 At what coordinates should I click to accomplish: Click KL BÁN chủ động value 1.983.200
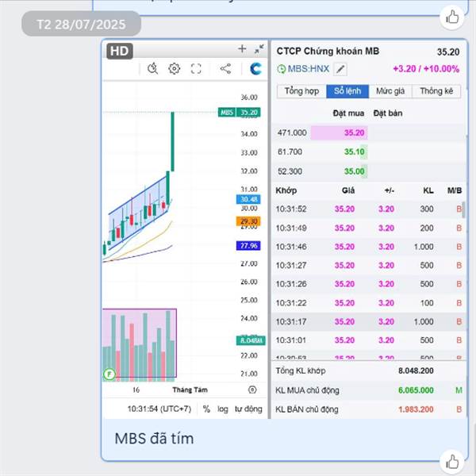point(416,409)
